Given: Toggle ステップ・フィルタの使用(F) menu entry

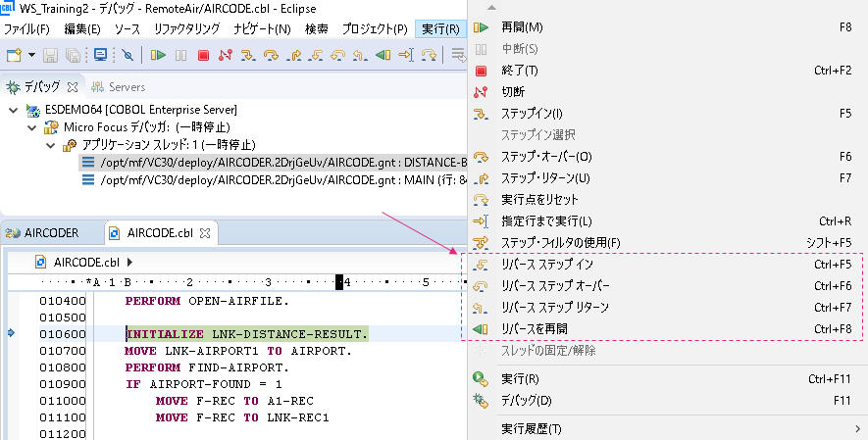Looking at the screenshot, I should [x=668, y=243].
